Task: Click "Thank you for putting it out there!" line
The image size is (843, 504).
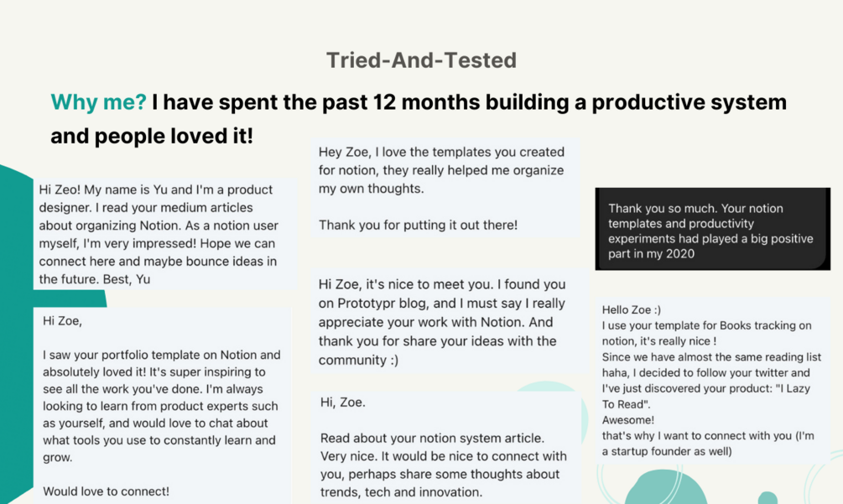Action: 418,225
